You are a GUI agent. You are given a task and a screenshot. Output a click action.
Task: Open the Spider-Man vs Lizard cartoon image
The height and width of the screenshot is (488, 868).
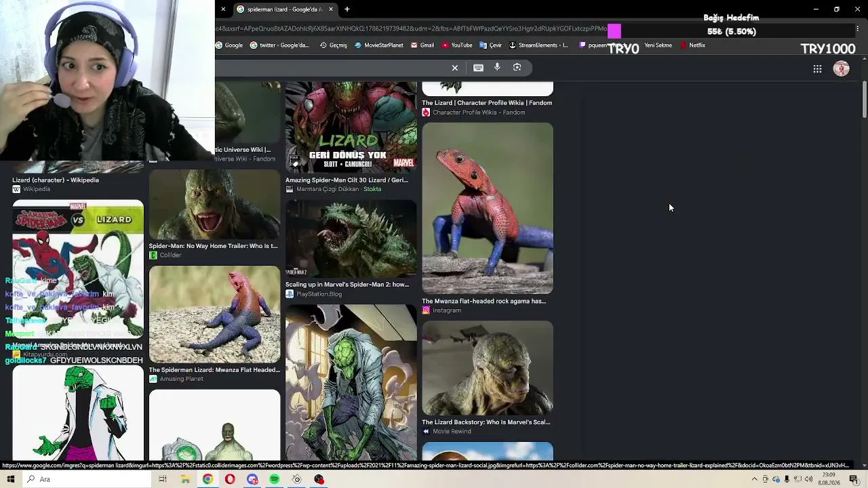pyautogui.click(x=78, y=268)
